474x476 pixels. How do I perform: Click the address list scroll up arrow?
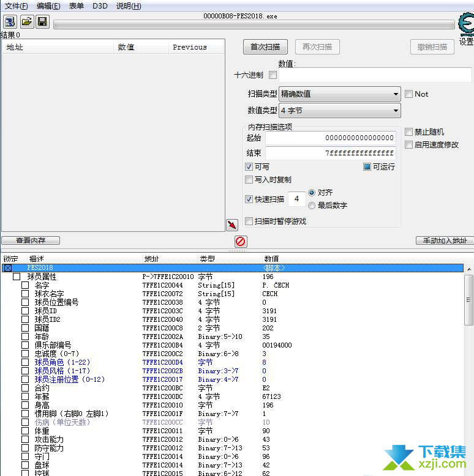469,269
